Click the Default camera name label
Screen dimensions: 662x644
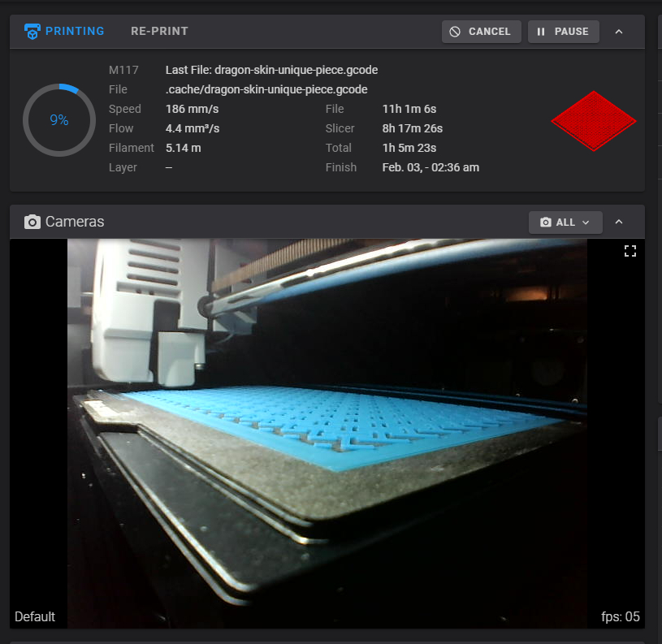click(x=35, y=616)
